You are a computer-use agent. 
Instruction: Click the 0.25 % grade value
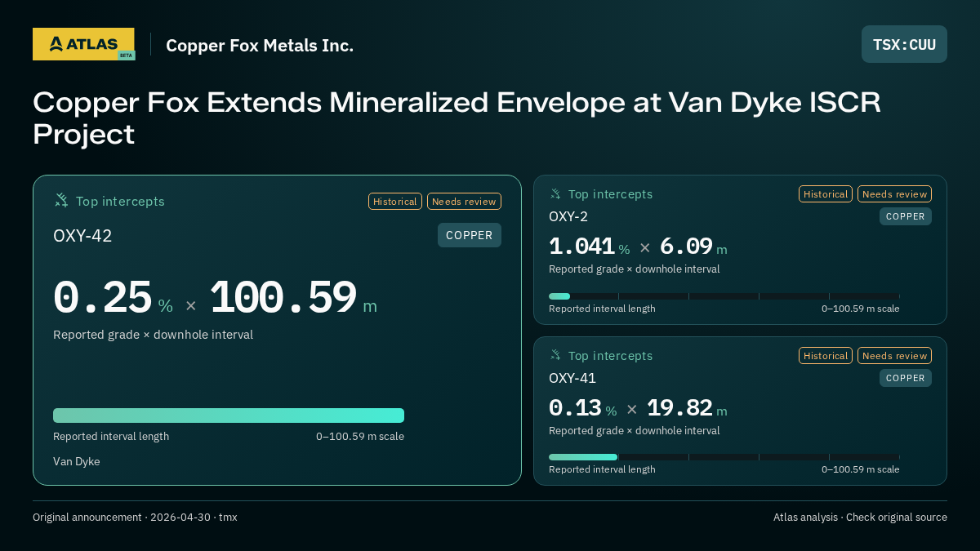tap(113, 298)
